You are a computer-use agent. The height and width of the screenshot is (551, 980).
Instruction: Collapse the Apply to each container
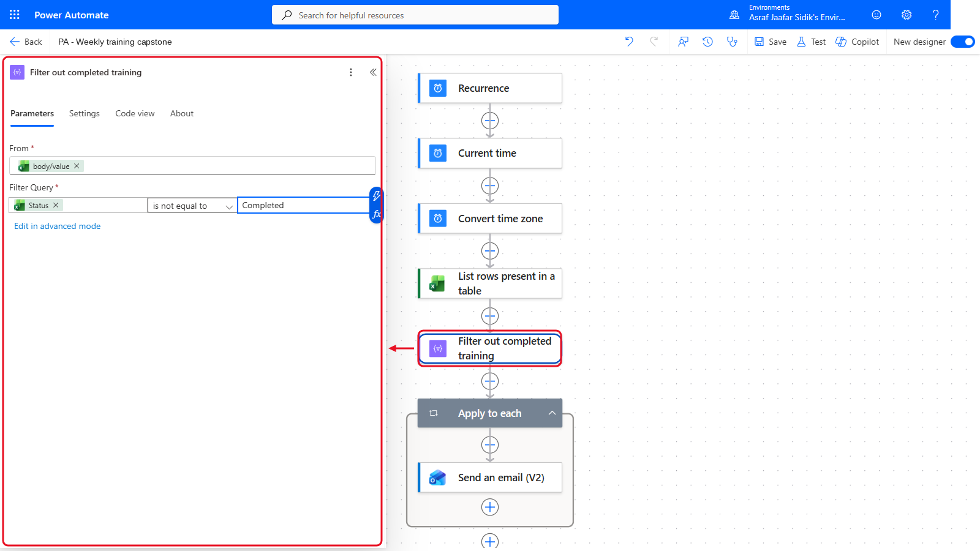[x=552, y=413]
